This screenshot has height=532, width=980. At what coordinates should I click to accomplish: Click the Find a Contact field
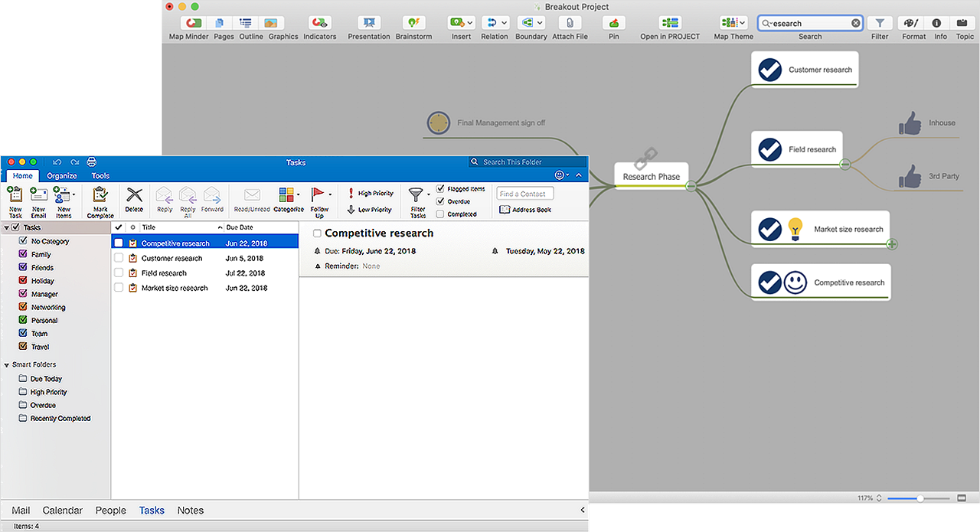coord(524,194)
